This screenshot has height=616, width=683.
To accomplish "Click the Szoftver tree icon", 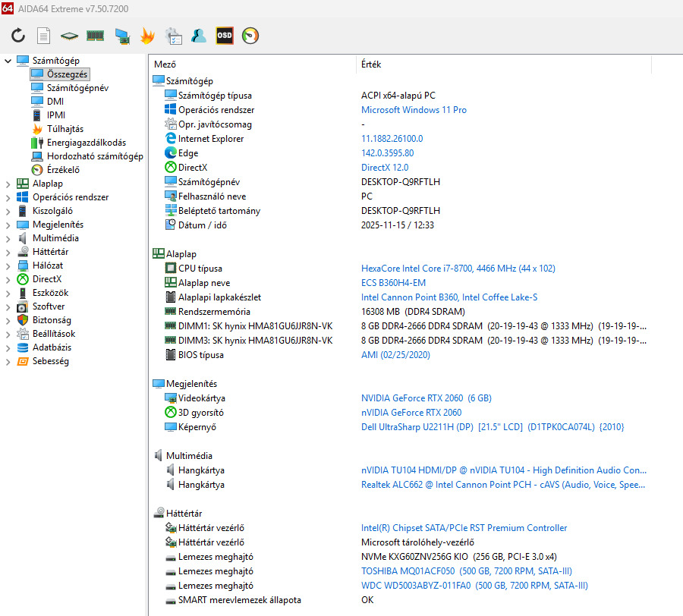I will tap(23, 306).
